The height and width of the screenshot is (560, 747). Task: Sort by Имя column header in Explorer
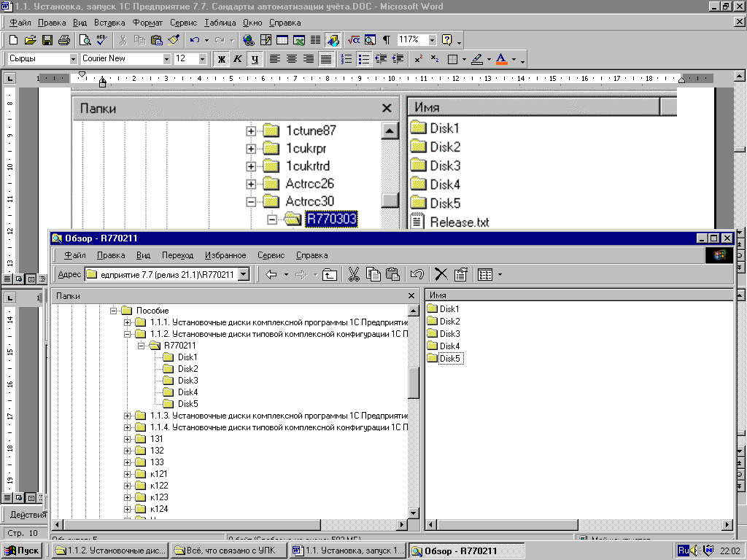[x=578, y=295]
